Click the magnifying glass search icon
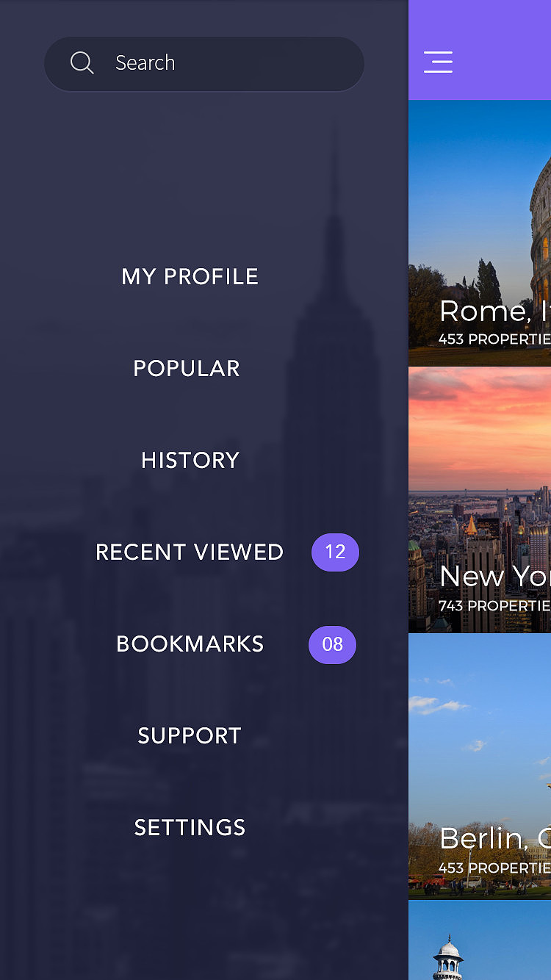 82,63
